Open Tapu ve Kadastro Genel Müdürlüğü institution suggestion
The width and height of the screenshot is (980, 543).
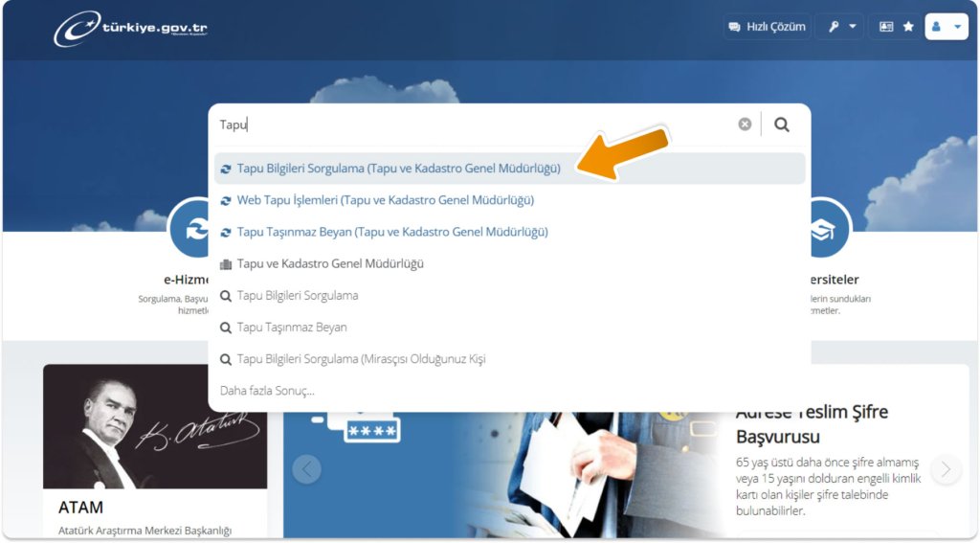pos(509,264)
